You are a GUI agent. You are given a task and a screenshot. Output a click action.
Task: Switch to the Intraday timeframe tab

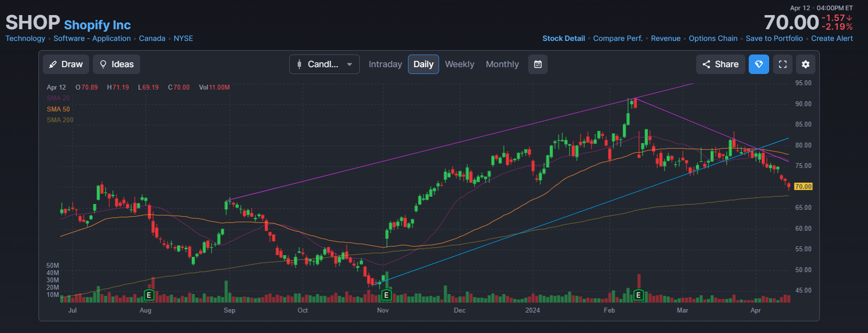385,64
